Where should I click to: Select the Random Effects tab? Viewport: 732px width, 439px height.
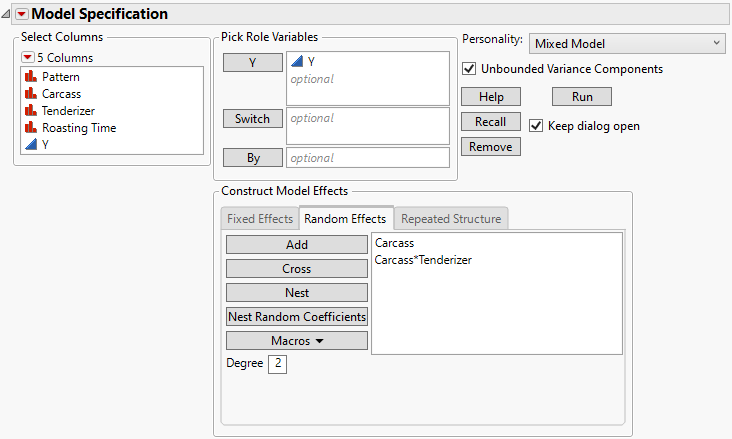coord(345,218)
